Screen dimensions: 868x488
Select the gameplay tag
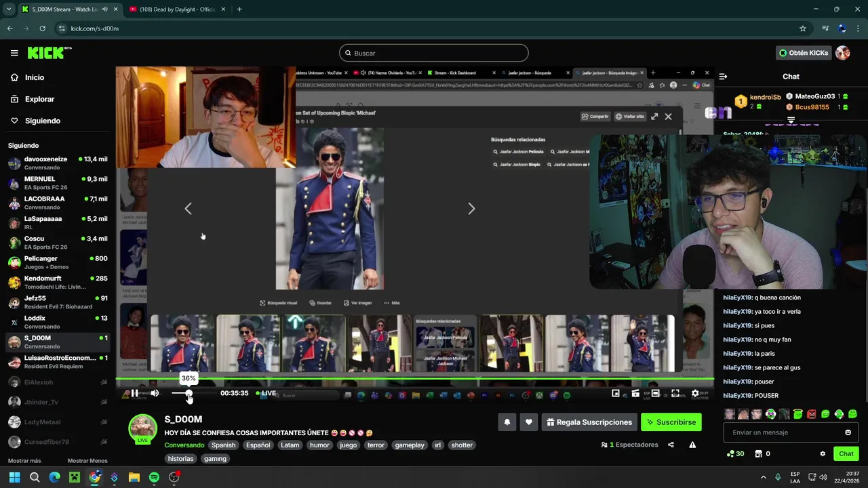click(410, 445)
